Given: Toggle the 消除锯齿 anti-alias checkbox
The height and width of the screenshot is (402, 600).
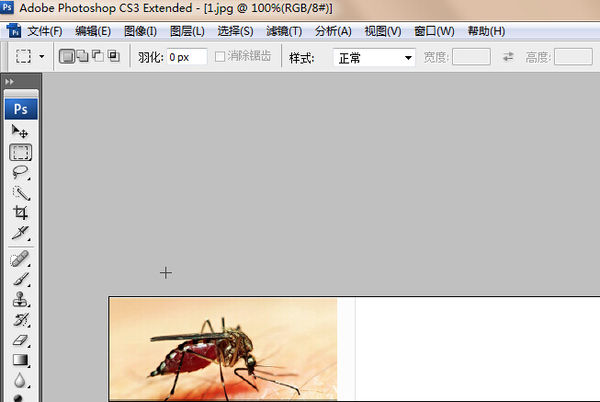Looking at the screenshot, I should [x=220, y=57].
